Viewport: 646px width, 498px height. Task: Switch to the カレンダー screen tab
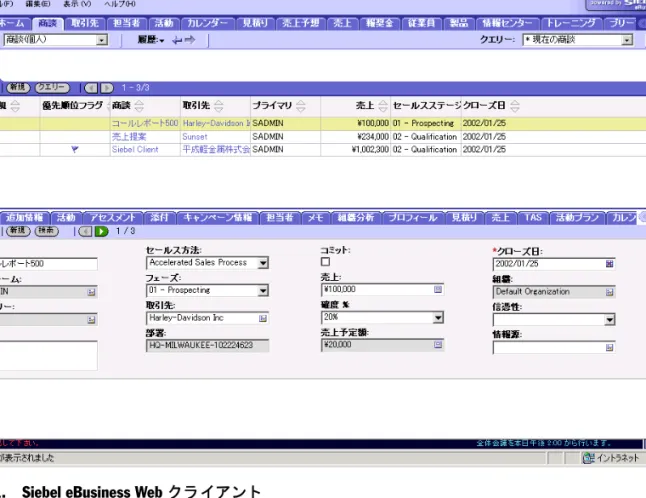pos(207,23)
